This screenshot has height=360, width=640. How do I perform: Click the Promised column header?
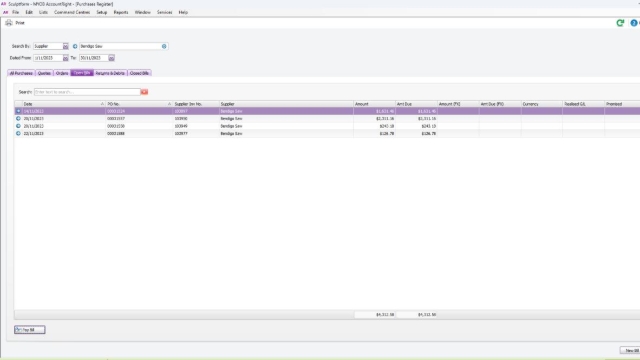pyautogui.click(x=622, y=104)
